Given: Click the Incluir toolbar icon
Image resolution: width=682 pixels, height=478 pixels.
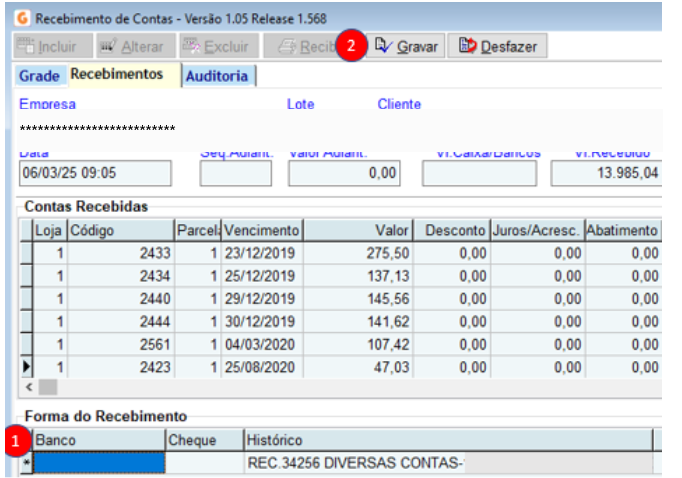Looking at the screenshot, I should (x=26, y=46).
